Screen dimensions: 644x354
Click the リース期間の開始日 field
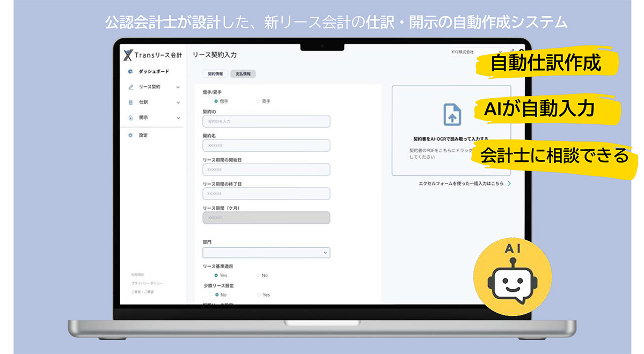(266, 169)
